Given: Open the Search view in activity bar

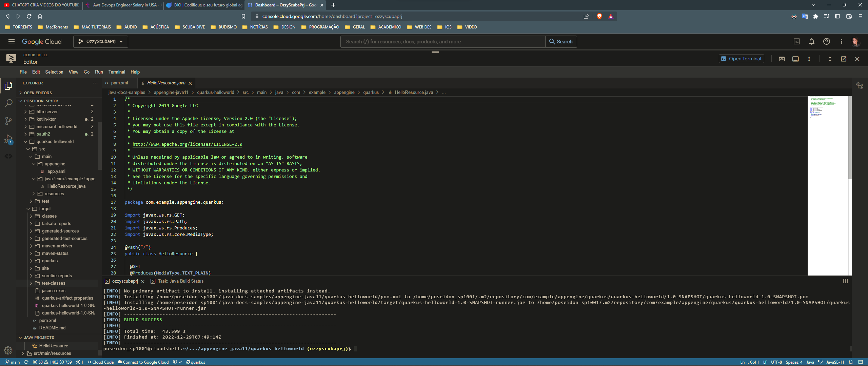Looking at the screenshot, I should pos(8,103).
